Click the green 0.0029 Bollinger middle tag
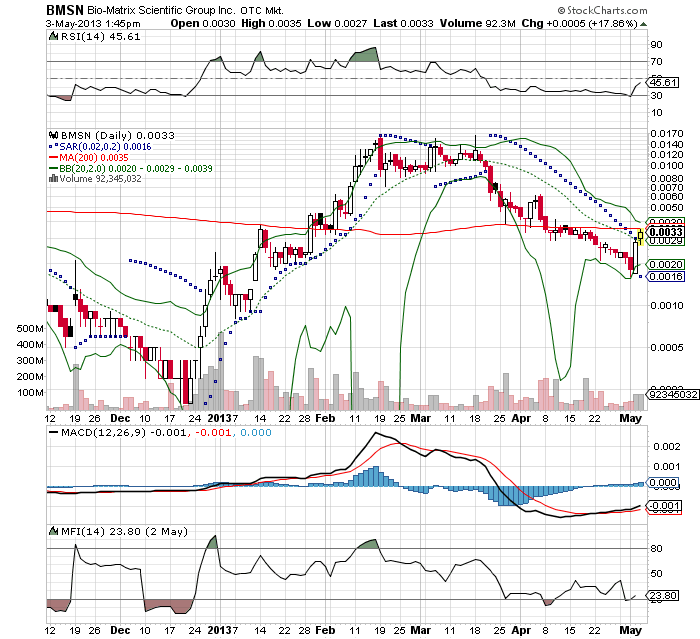700x639 pixels. [x=666, y=242]
